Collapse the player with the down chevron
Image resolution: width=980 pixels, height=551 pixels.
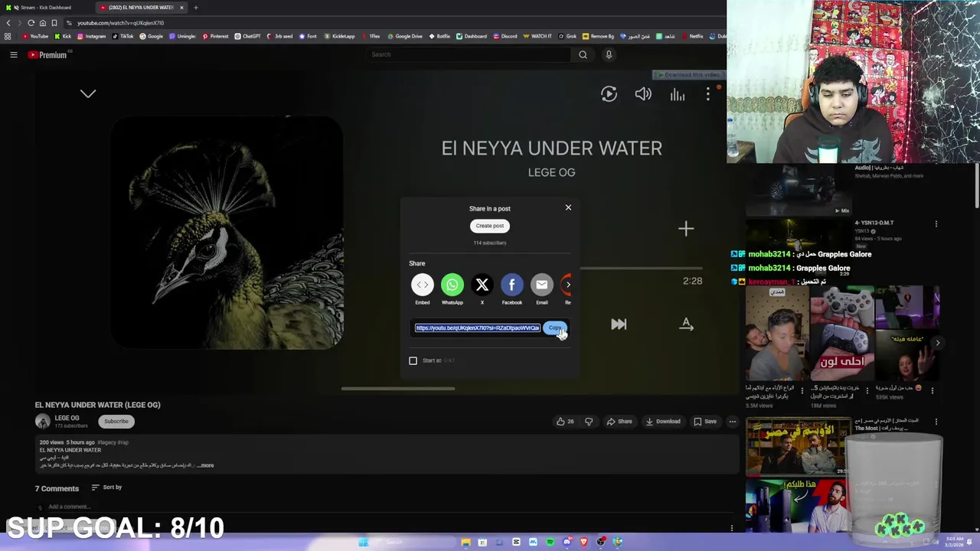tap(88, 93)
